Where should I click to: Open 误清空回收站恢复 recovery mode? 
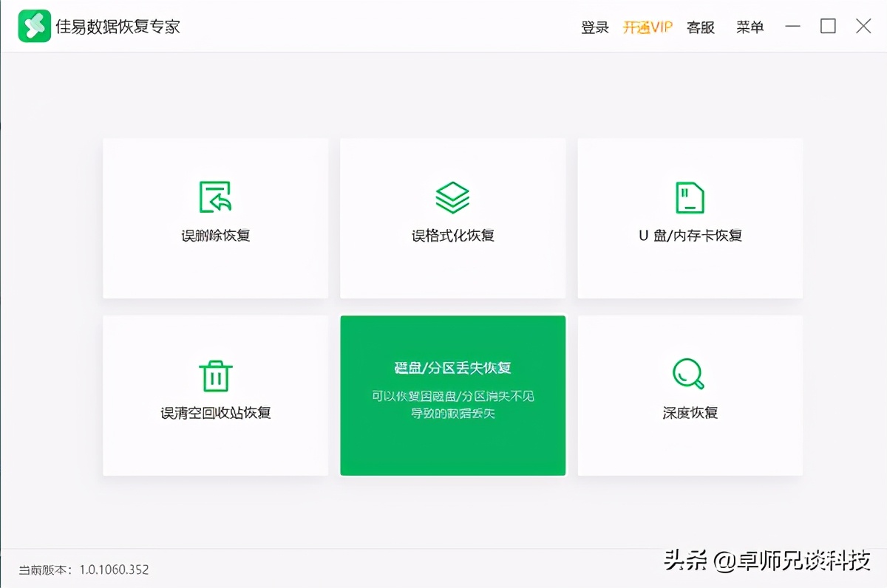point(215,396)
